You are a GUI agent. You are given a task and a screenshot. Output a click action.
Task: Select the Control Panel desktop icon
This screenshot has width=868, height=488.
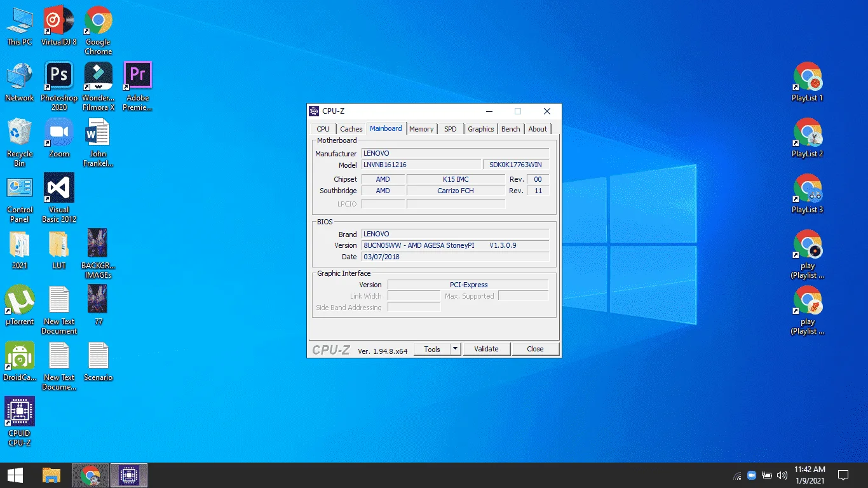(x=20, y=199)
